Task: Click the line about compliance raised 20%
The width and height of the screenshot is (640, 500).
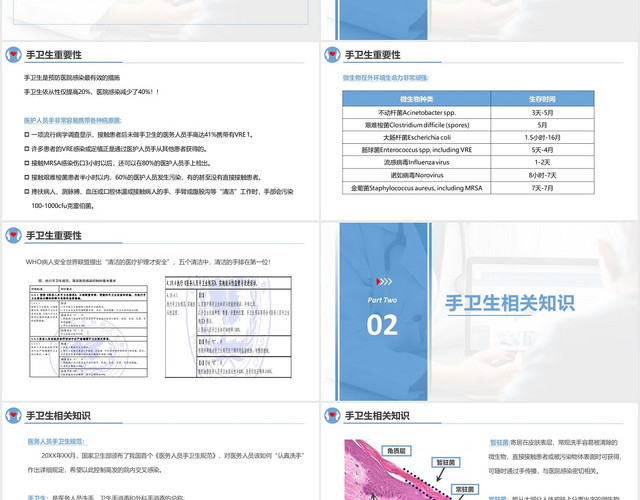Action: (x=92, y=92)
